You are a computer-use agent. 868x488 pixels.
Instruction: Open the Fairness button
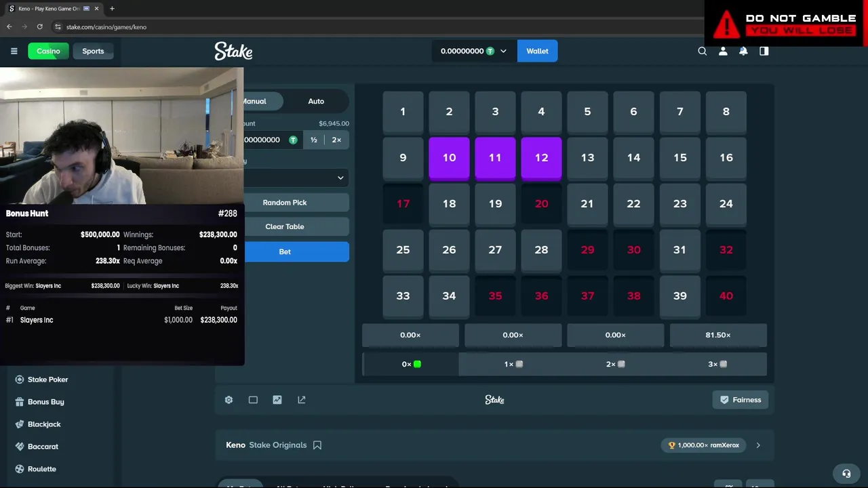tap(740, 400)
